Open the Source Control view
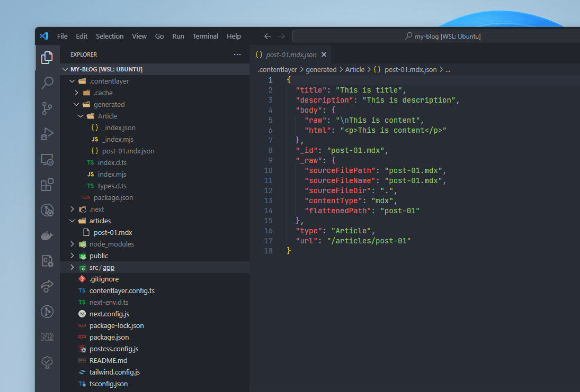This screenshot has width=580, height=392. coord(47,108)
